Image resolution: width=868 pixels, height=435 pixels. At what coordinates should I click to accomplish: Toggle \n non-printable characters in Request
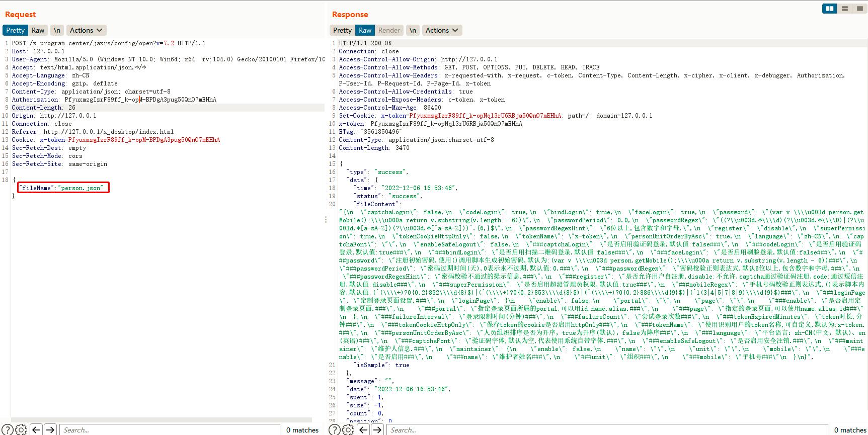pos(57,30)
